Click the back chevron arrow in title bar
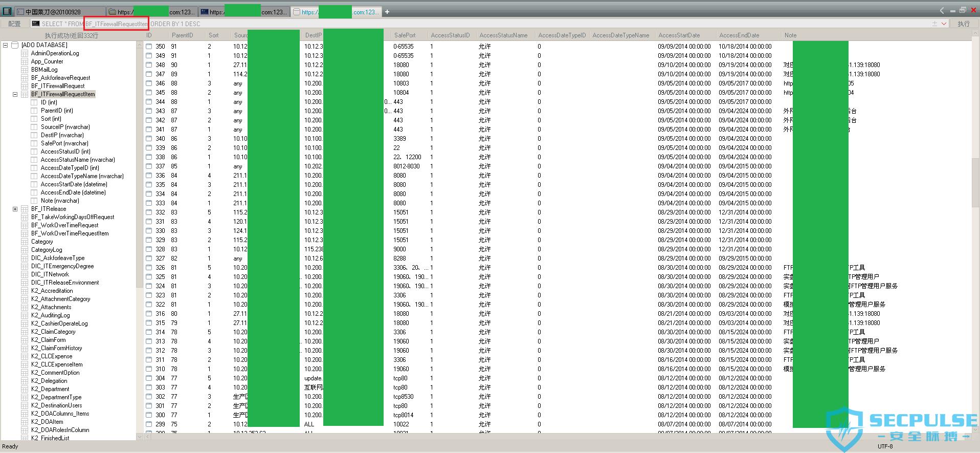Screen dimensions: 980x453 [x=942, y=11]
